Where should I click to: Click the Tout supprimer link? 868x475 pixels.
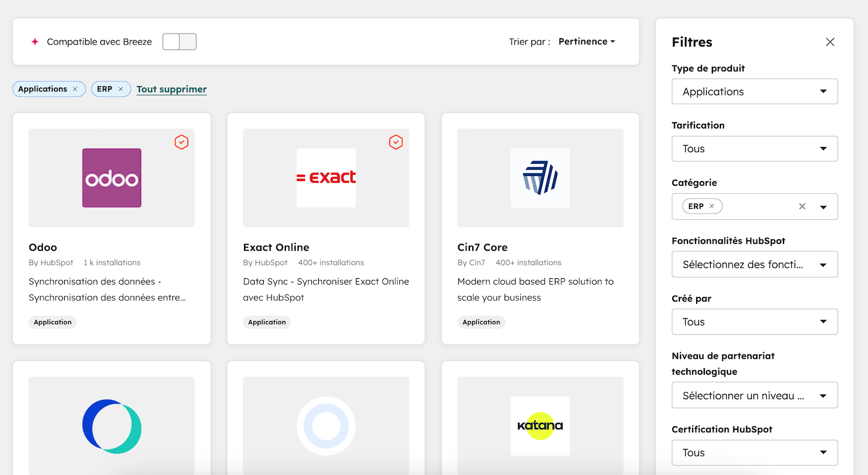point(171,89)
